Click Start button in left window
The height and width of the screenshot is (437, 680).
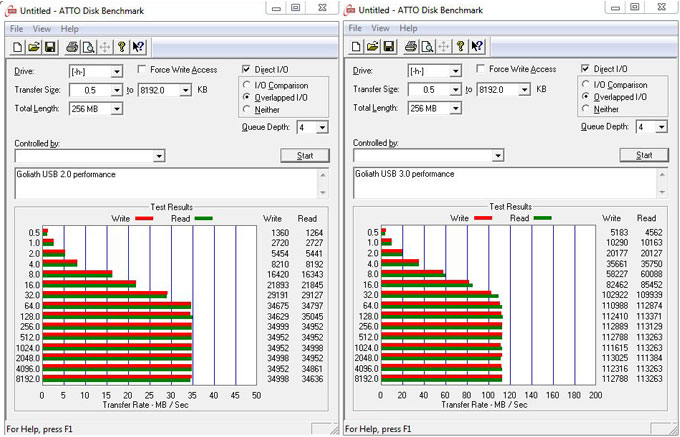point(305,156)
